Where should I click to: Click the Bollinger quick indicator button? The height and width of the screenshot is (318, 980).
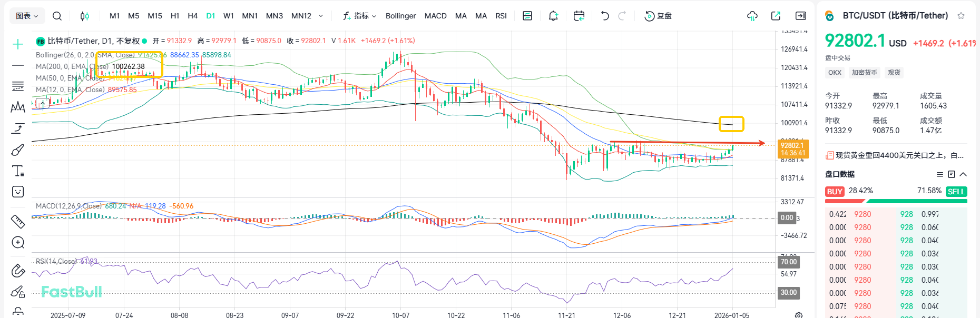[x=400, y=16]
